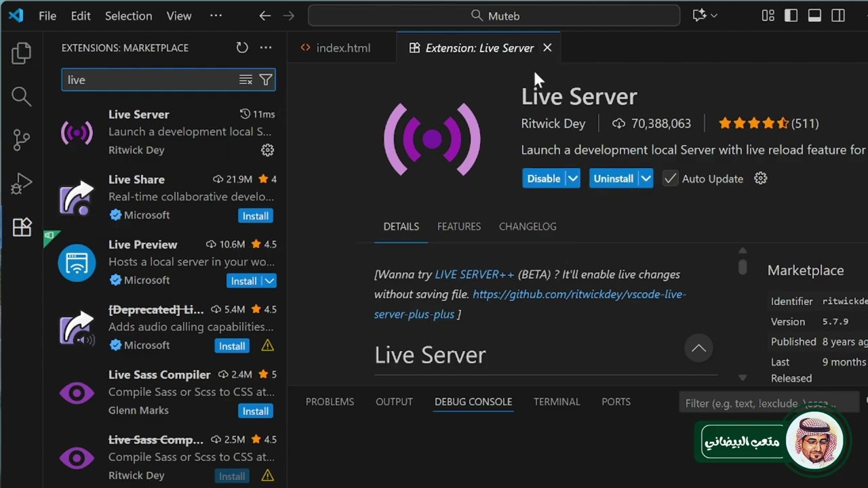The width and height of the screenshot is (868, 488).
Task: Open manage gear for Live Server list item
Action: tap(268, 150)
